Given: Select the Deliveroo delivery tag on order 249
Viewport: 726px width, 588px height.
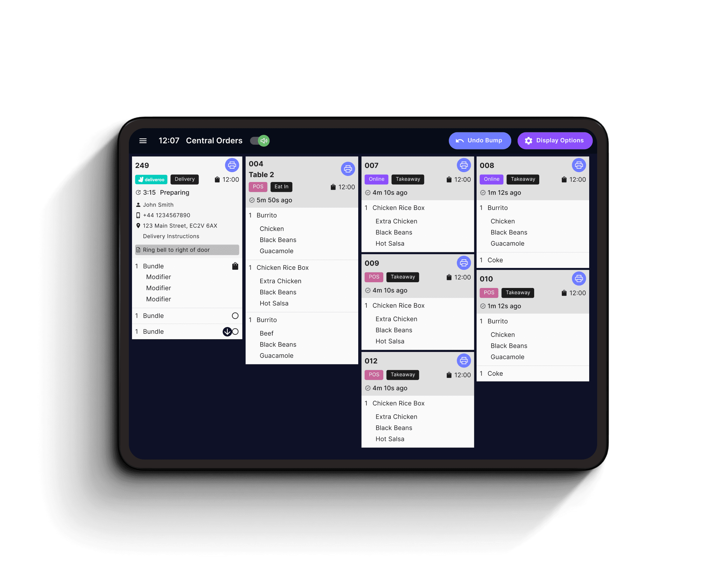Looking at the screenshot, I should pos(152,179).
